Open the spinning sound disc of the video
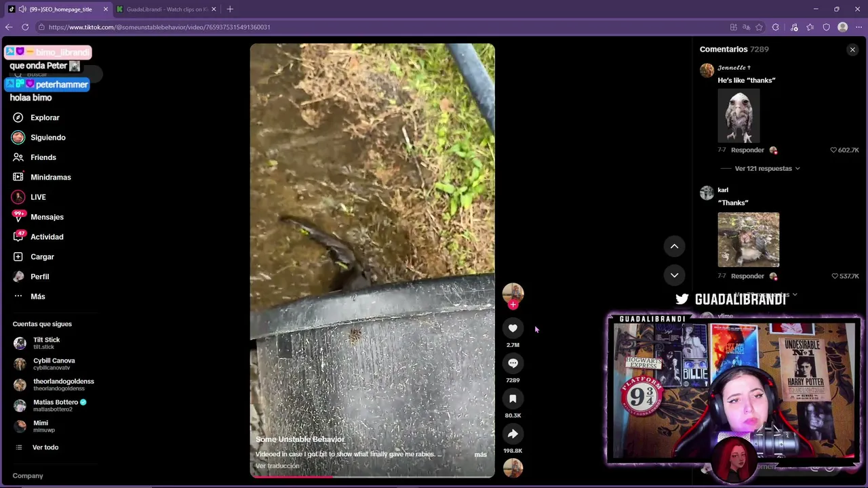This screenshot has width=868, height=488. click(x=513, y=468)
